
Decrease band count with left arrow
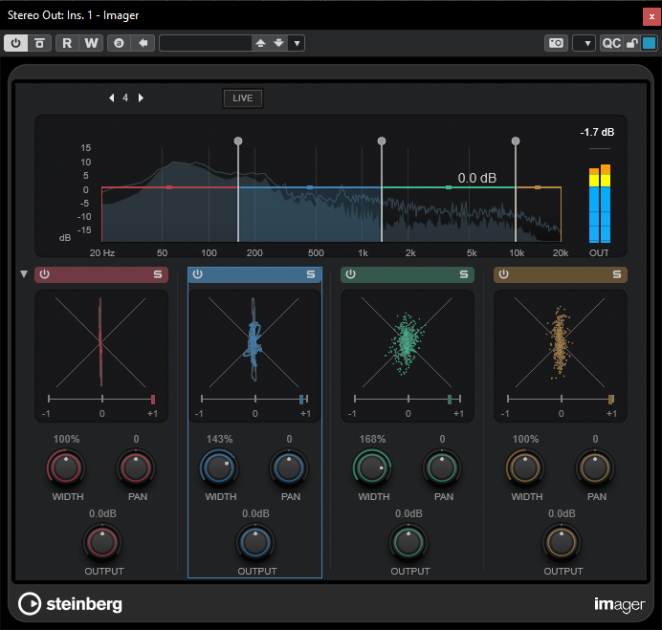(111, 98)
